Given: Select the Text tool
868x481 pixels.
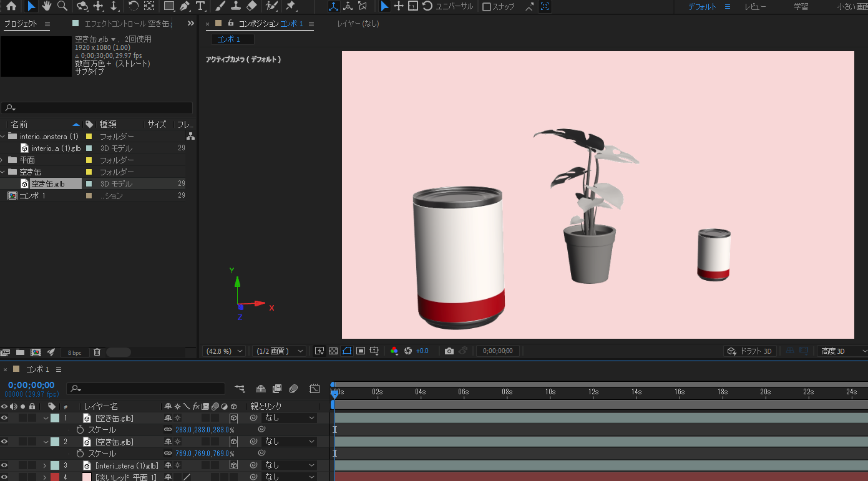Looking at the screenshot, I should click(x=200, y=7).
